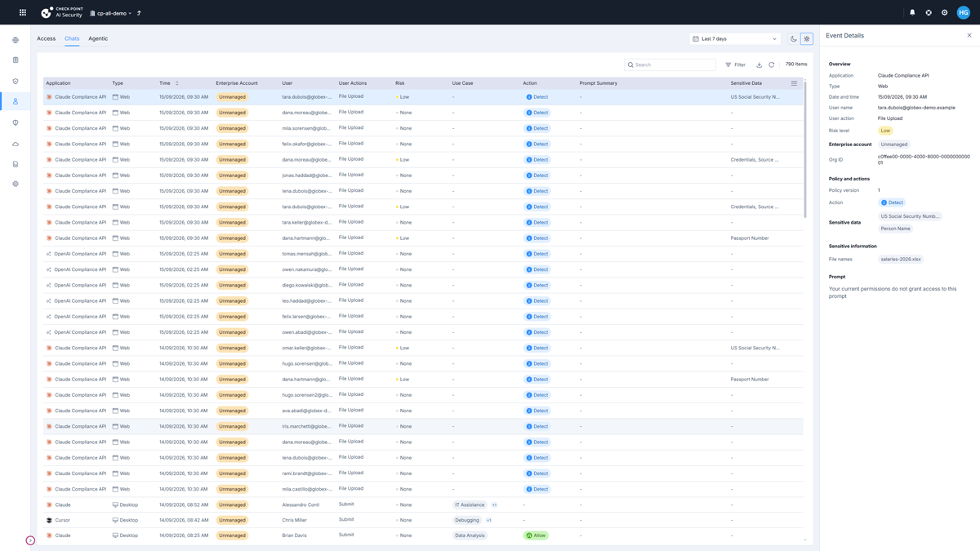Image resolution: width=980 pixels, height=551 pixels.
Task: Click into the Search field
Action: pos(670,64)
